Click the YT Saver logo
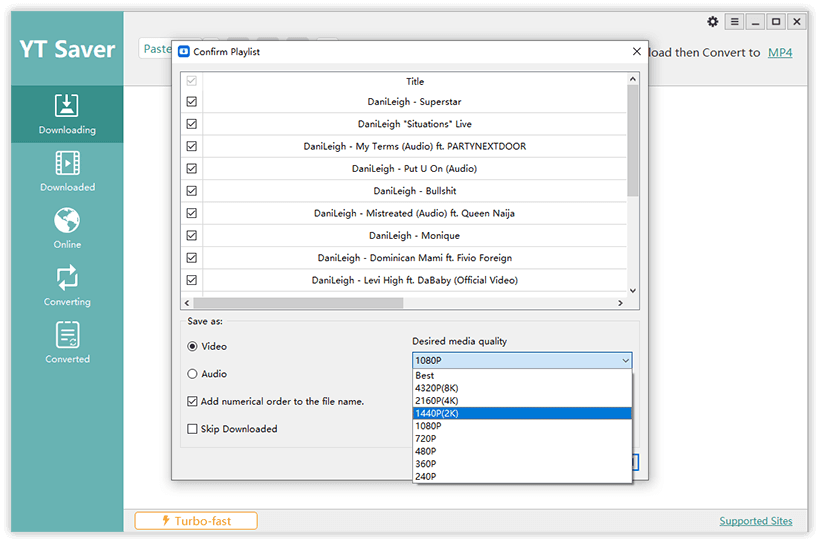Image resolution: width=820 pixels, height=543 pixels. (x=67, y=49)
